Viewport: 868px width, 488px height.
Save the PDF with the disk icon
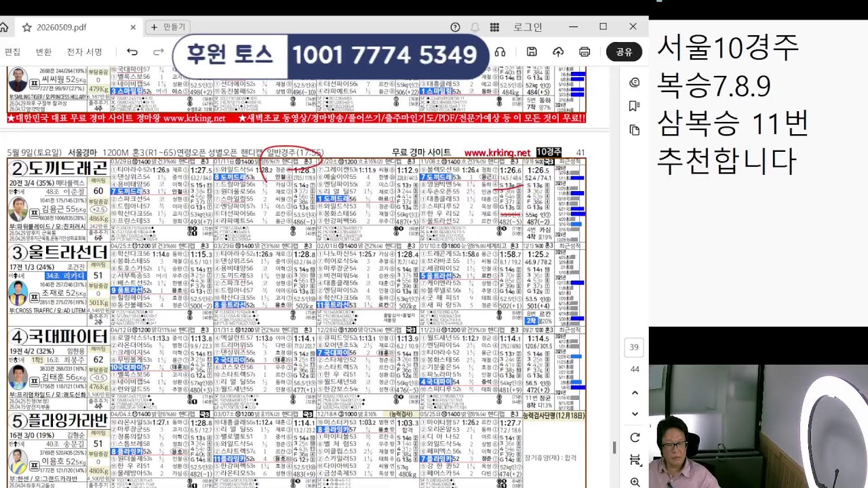[x=532, y=52]
